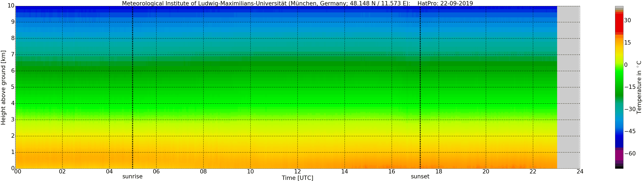Screen dimensions: 644x182
Task: Click the 'sunrise' label below the axis
Action: click(132, 176)
